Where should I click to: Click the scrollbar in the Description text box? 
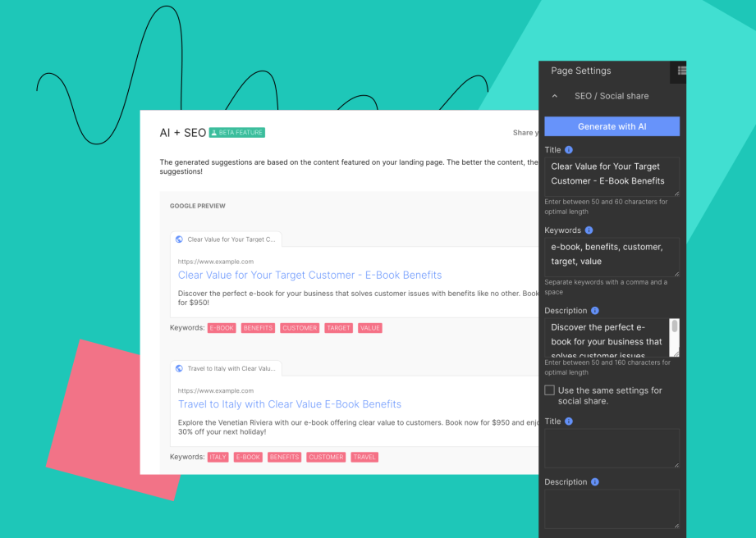point(675,327)
